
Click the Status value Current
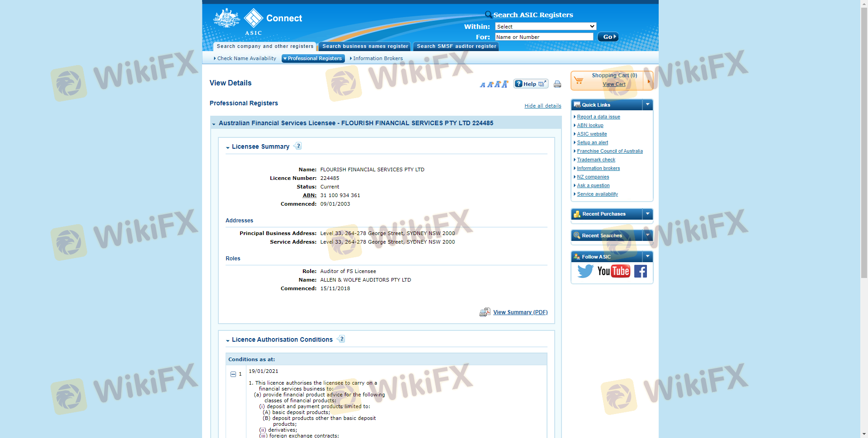coord(330,187)
